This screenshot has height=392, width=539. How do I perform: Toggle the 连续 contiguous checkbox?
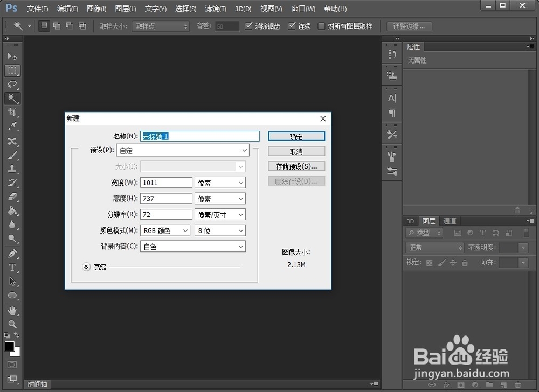(x=292, y=26)
